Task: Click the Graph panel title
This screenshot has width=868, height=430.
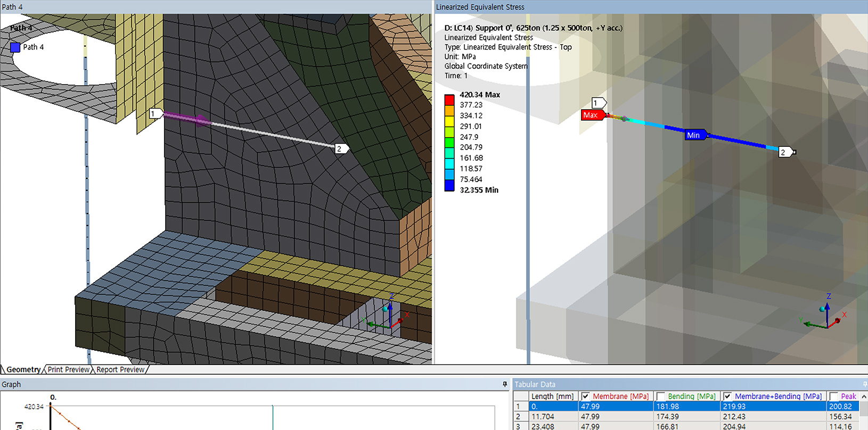Action: tap(11, 384)
